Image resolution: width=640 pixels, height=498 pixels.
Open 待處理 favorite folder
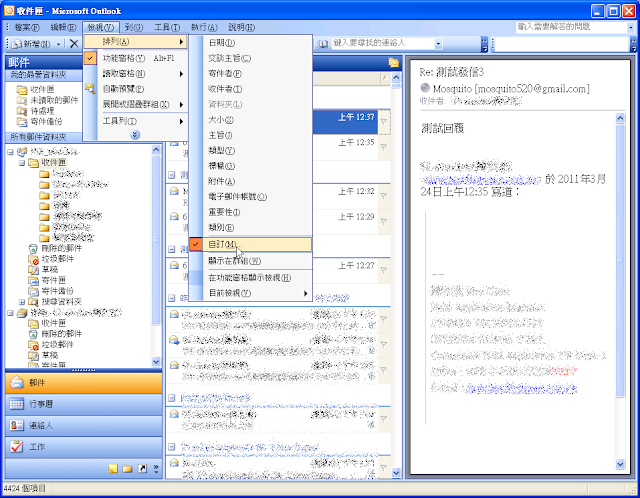(42, 111)
